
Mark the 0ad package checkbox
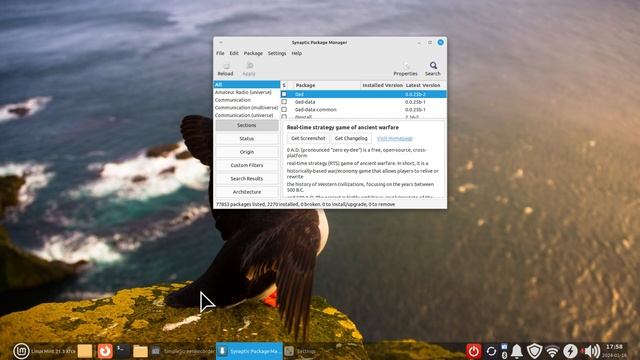284,94
